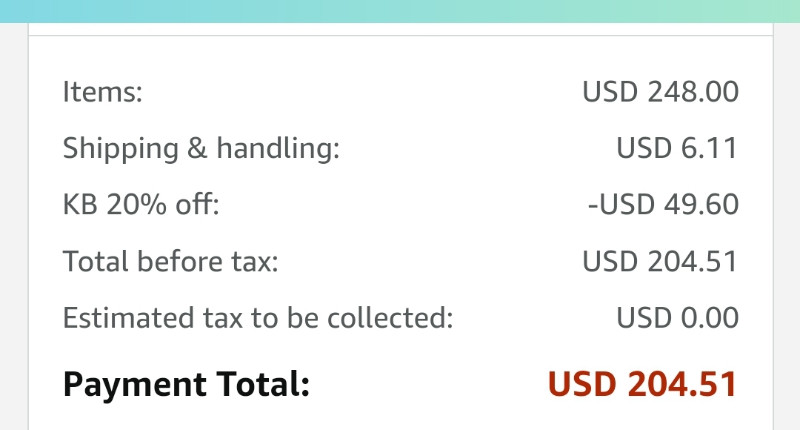Image resolution: width=800 pixels, height=430 pixels.
Task: Click the KB 20% off label
Action: click(x=141, y=205)
